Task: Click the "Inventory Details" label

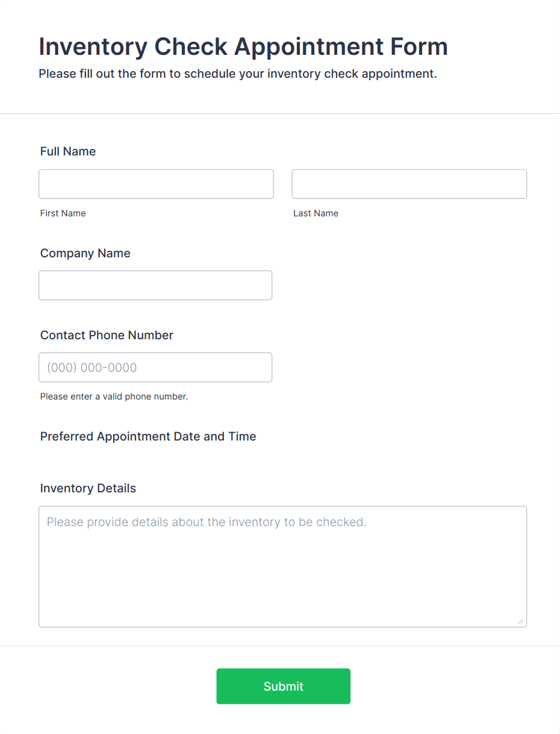Action: click(x=88, y=488)
